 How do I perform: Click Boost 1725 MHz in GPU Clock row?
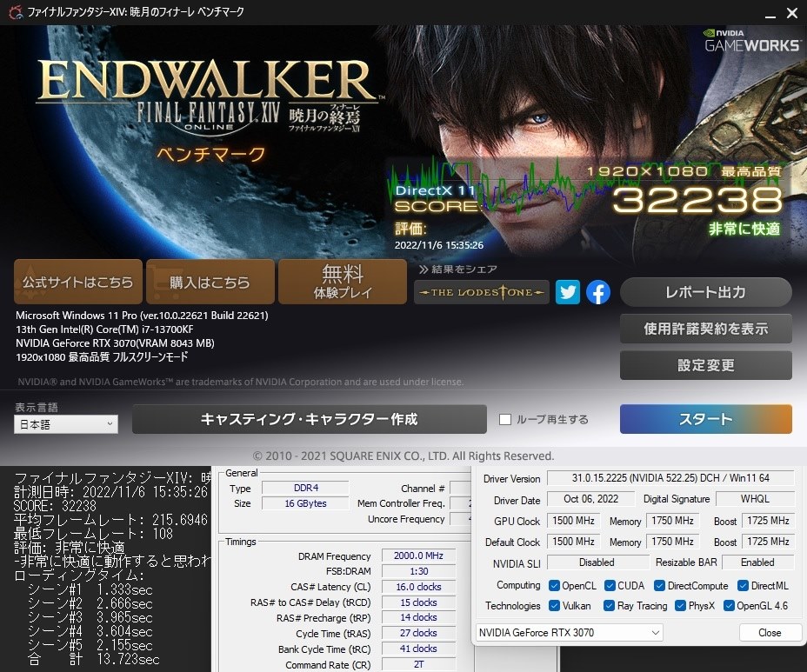(768, 521)
